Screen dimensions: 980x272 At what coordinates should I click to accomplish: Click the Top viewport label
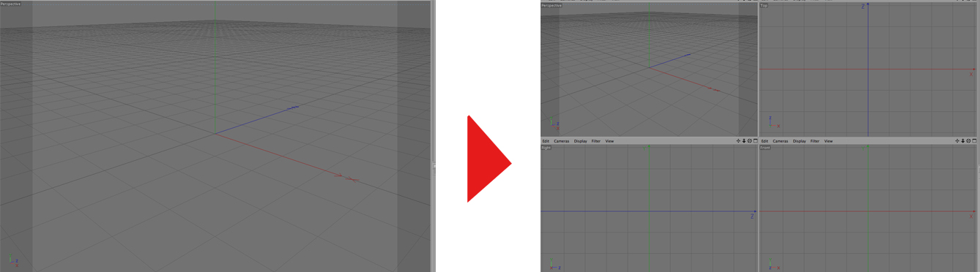pyautogui.click(x=764, y=6)
